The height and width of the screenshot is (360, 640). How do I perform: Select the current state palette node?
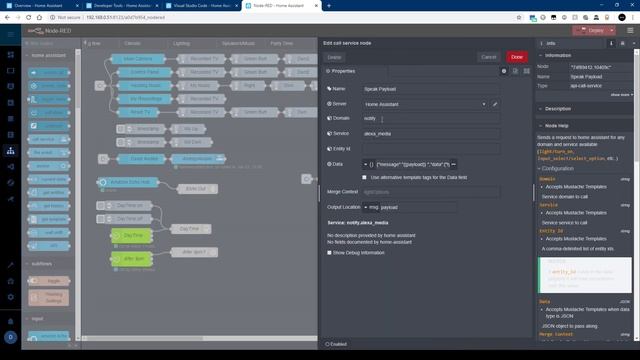click(x=49, y=180)
